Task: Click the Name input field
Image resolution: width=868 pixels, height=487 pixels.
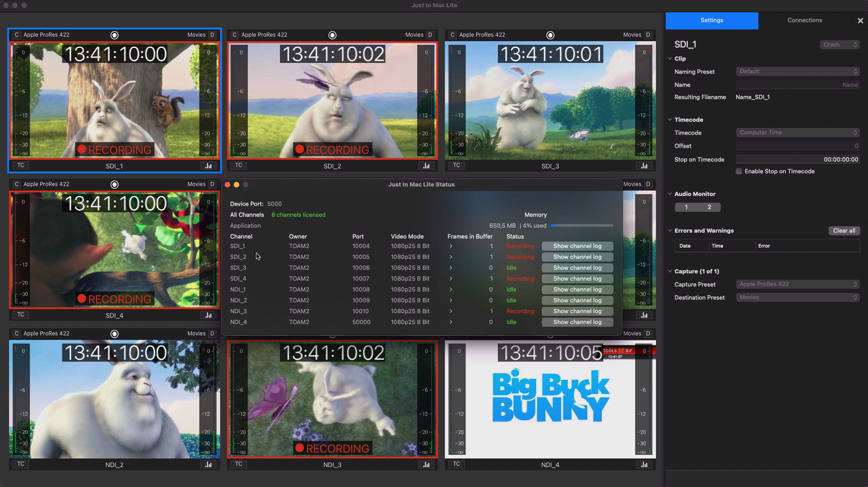Action: 797,85
